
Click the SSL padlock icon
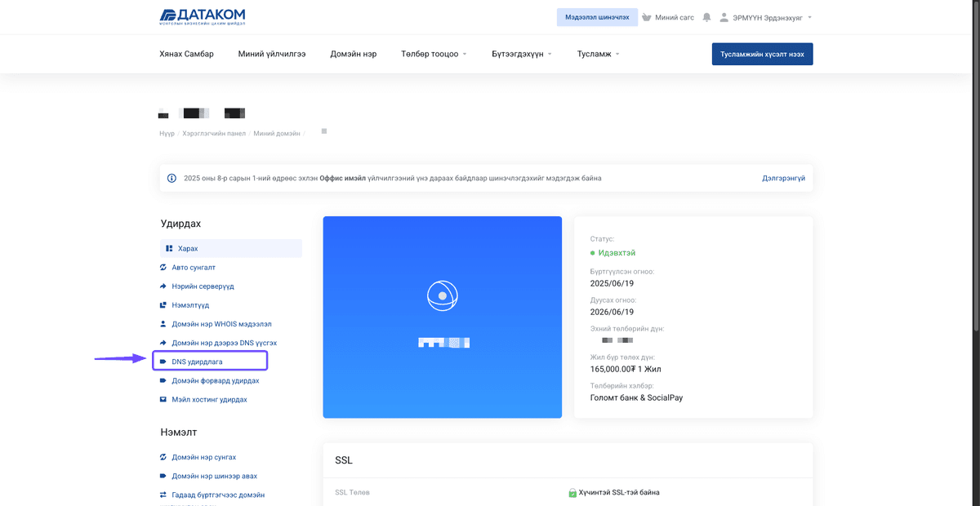[572, 493]
